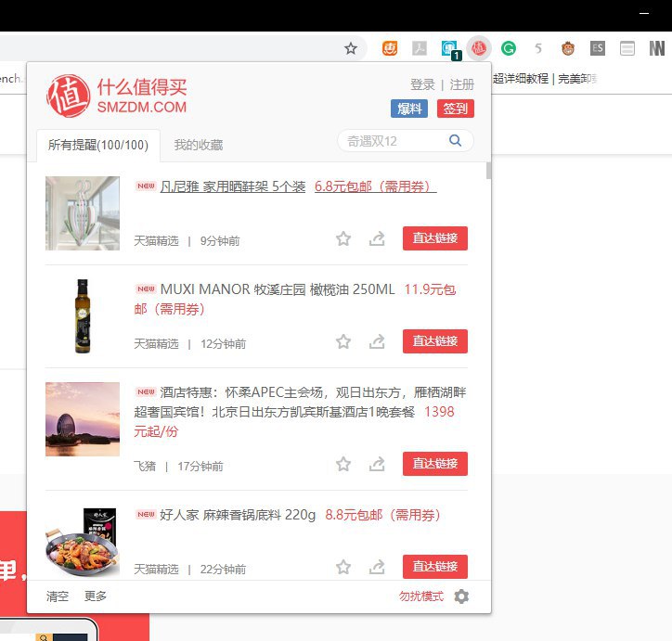Favorite the MUXI MANOR olive oil deal
672x641 pixels.
point(343,341)
